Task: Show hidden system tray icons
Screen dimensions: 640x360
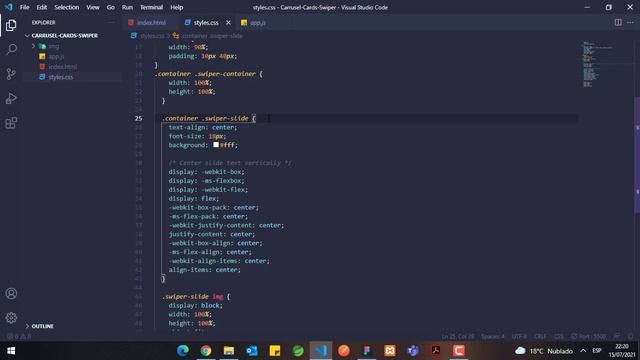Action: pos(583,351)
